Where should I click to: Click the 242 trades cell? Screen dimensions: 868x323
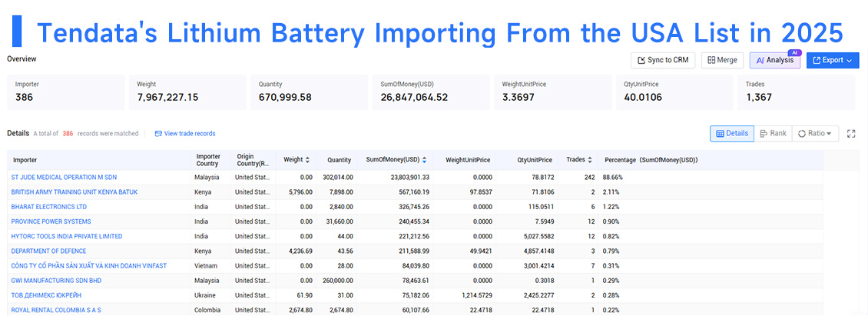tap(589, 178)
